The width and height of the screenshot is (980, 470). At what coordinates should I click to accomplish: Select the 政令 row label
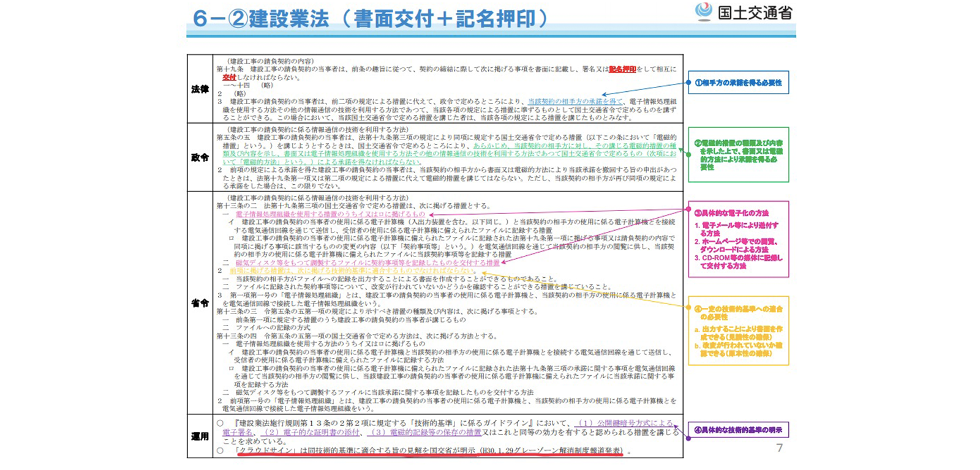pyautogui.click(x=200, y=157)
